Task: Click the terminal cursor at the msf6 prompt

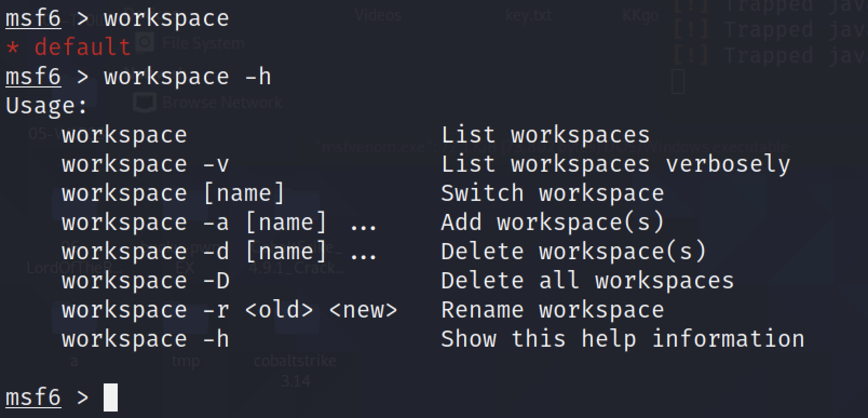Action: [x=110, y=397]
